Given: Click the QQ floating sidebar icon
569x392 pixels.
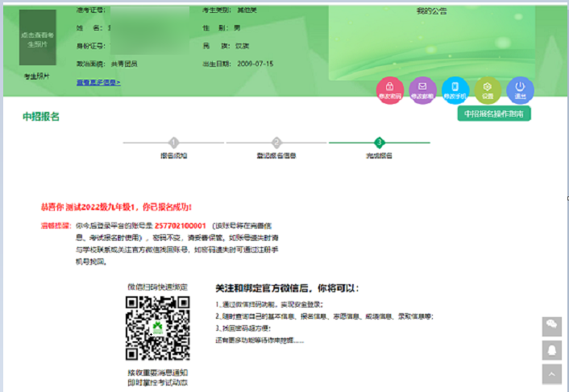Looking at the screenshot, I should pyautogui.click(x=551, y=349).
